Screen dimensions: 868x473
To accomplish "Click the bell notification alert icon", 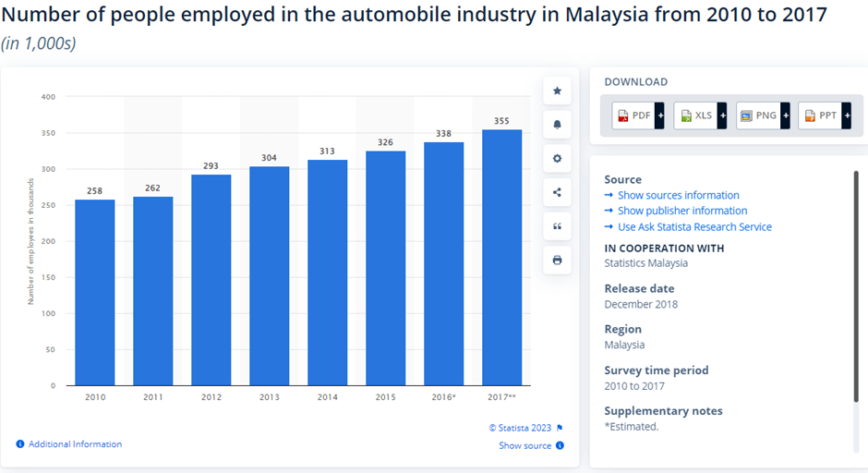I will [557, 125].
